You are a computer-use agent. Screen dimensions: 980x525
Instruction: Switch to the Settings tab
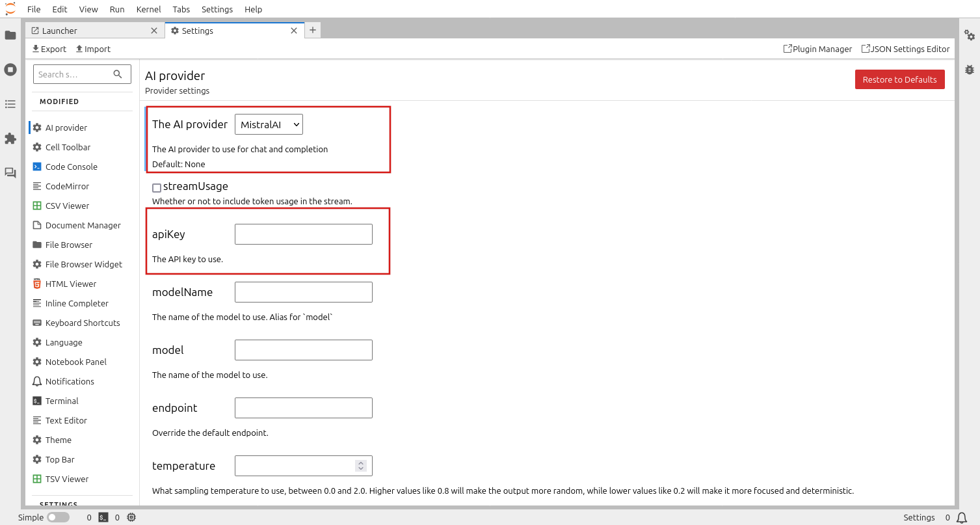tap(235, 31)
